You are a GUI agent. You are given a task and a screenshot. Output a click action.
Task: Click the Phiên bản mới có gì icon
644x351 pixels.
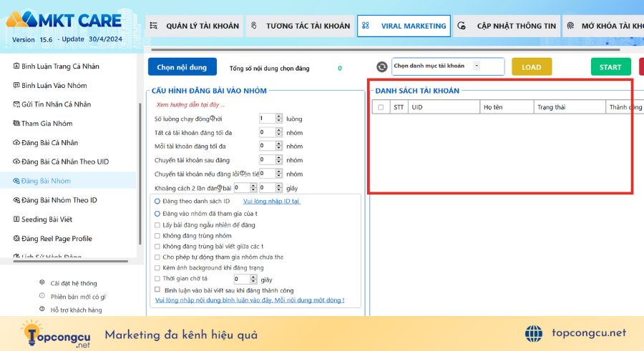click(42, 295)
